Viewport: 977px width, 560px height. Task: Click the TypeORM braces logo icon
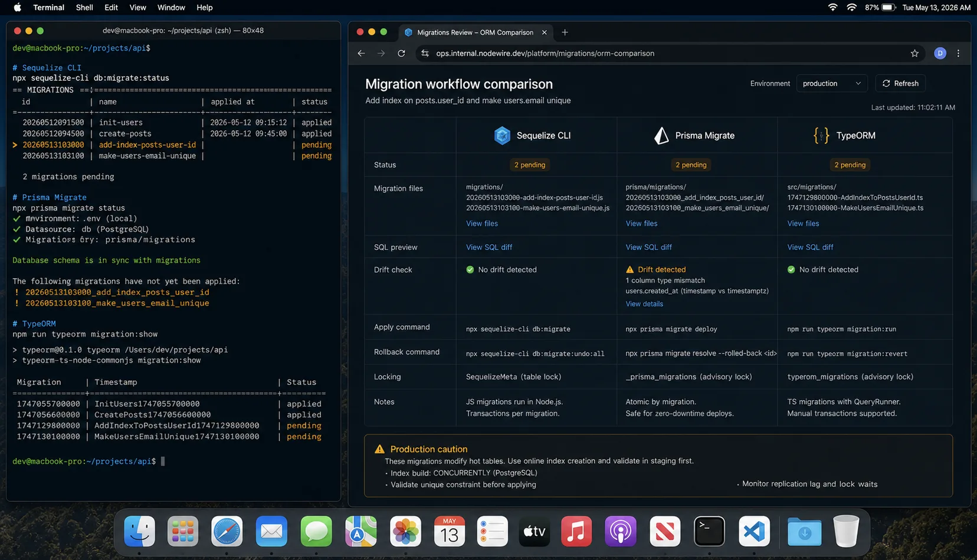(821, 136)
